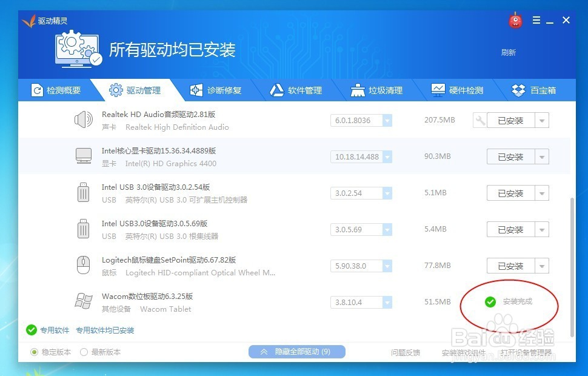The width and height of the screenshot is (588, 376).
Task: Click the 207.5MB size value
Action: point(439,120)
